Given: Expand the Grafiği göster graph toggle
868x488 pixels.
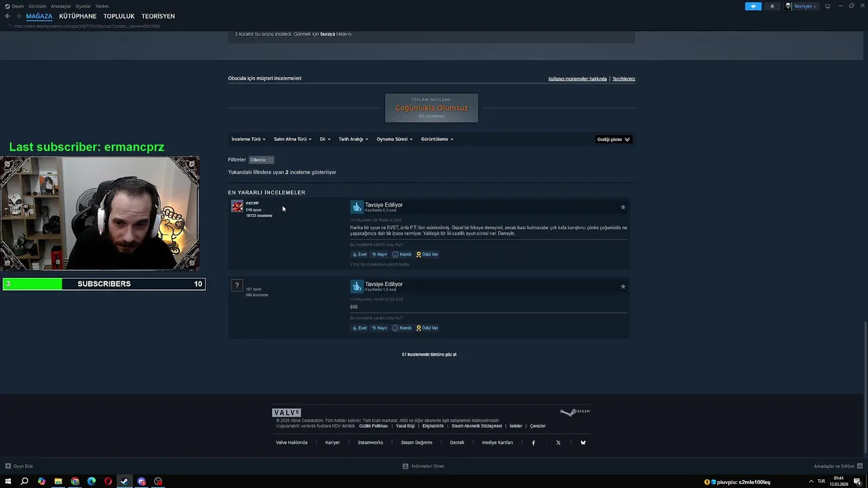Looking at the screenshot, I should point(613,139).
